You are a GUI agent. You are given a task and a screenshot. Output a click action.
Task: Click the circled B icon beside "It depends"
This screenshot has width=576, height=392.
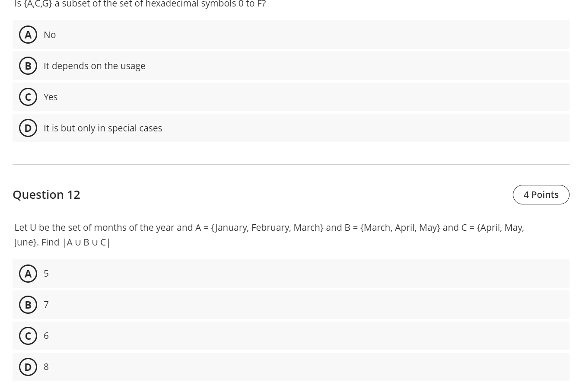(x=28, y=66)
